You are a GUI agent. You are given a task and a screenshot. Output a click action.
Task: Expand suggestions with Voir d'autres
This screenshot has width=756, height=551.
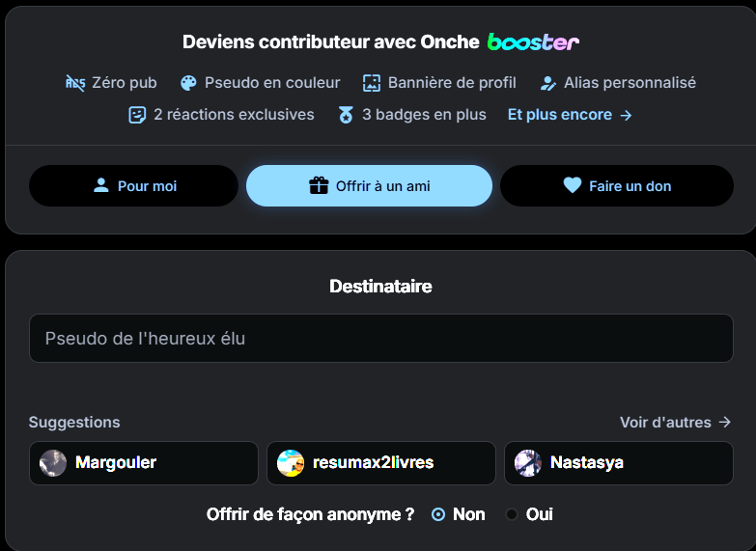coord(675,423)
